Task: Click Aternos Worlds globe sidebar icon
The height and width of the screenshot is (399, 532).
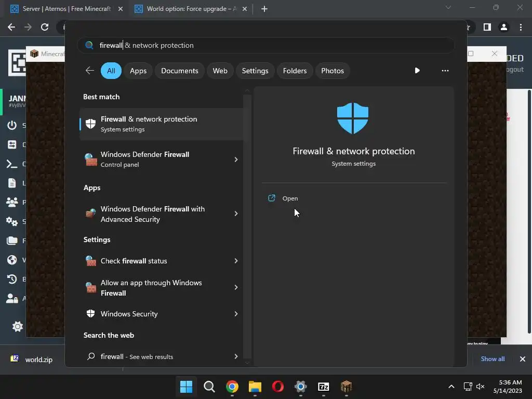Action: tap(12, 260)
